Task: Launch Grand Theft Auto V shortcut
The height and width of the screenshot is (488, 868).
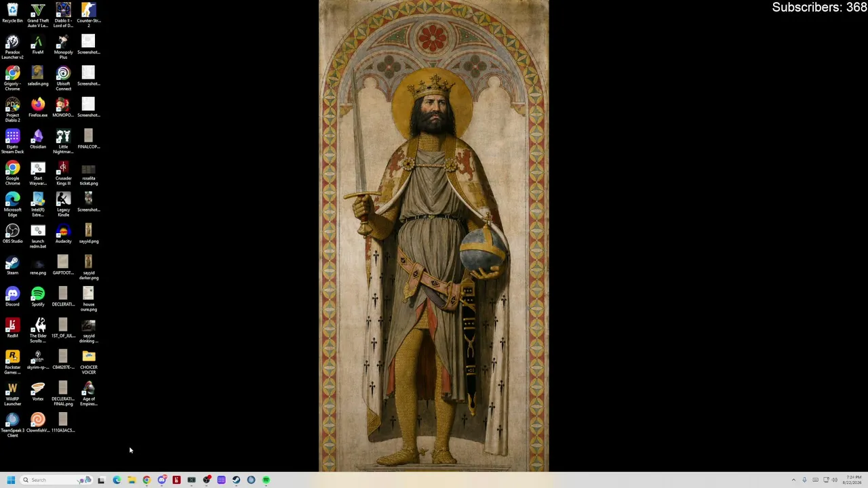Action: coord(38,16)
